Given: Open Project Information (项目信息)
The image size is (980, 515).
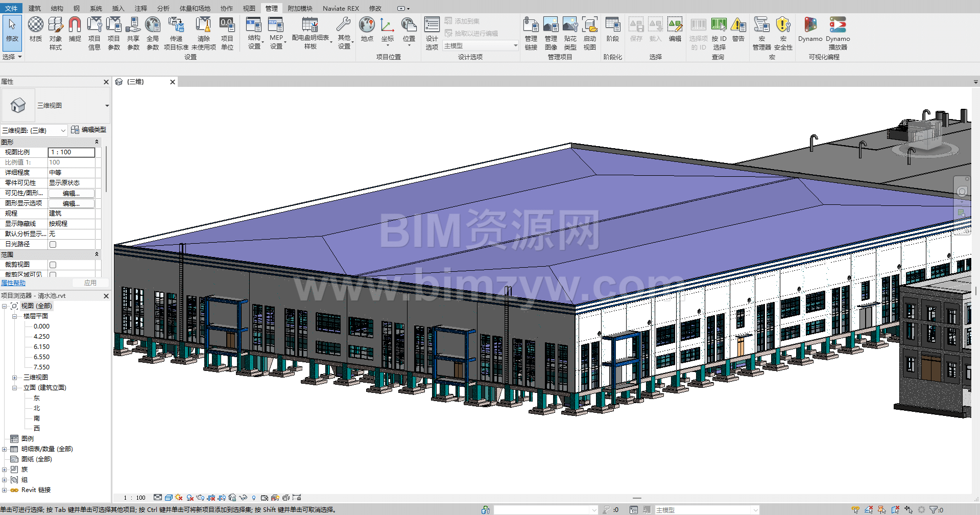Looking at the screenshot, I should [x=94, y=33].
